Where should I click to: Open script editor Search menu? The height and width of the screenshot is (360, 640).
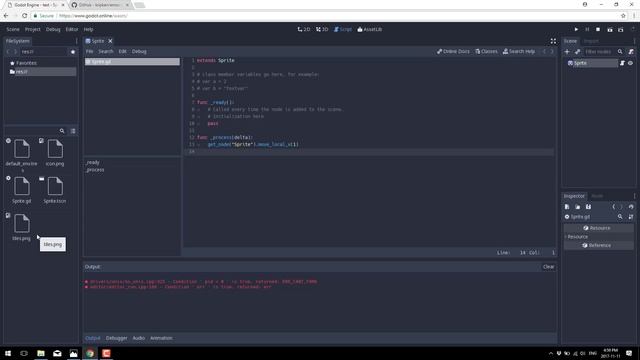click(x=106, y=51)
